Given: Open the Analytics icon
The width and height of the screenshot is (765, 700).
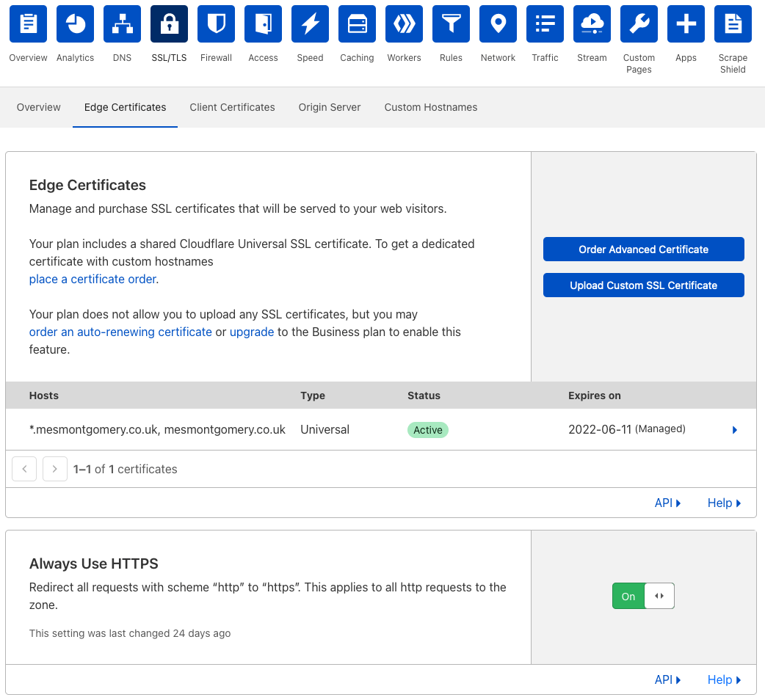Looking at the screenshot, I should click(x=75, y=23).
